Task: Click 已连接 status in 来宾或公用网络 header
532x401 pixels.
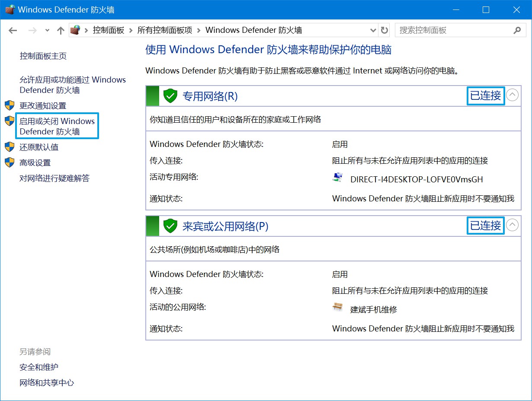Action: click(x=486, y=225)
